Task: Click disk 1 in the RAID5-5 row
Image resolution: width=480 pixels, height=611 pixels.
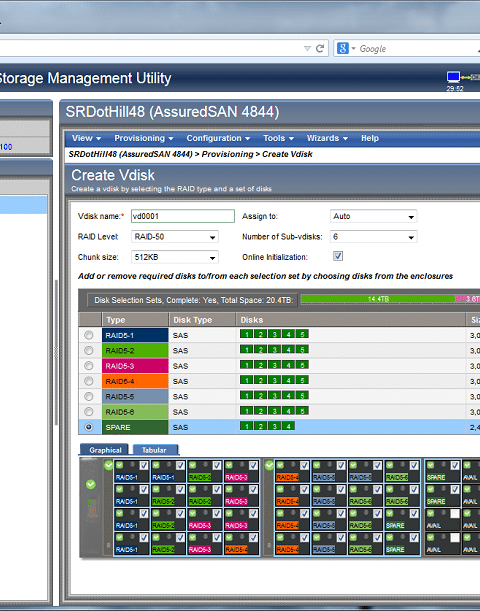Action: tap(246, 396)
